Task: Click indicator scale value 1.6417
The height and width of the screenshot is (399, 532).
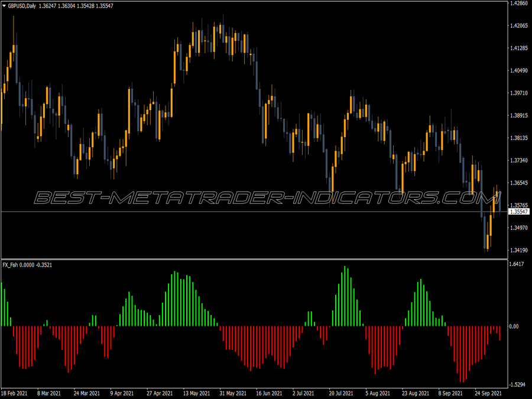Action: (517, 264)
